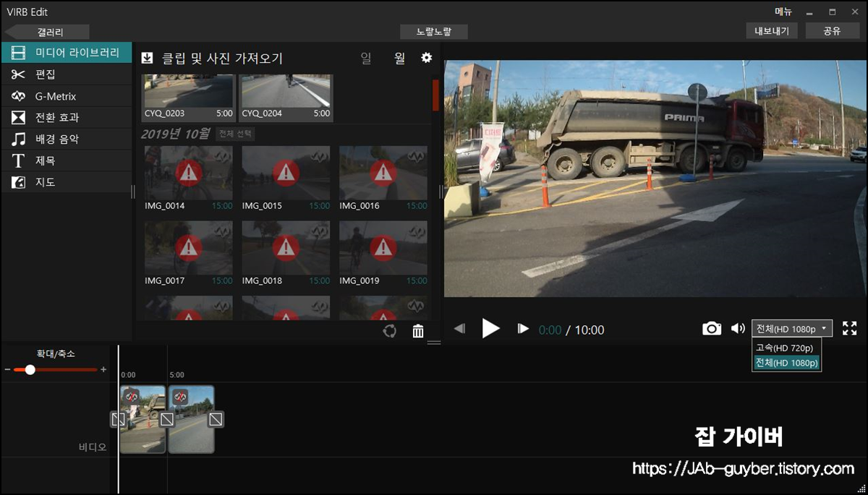Click the IMG_0014 file name
This screenshot has width=868, height=495.
coord(165,206)
